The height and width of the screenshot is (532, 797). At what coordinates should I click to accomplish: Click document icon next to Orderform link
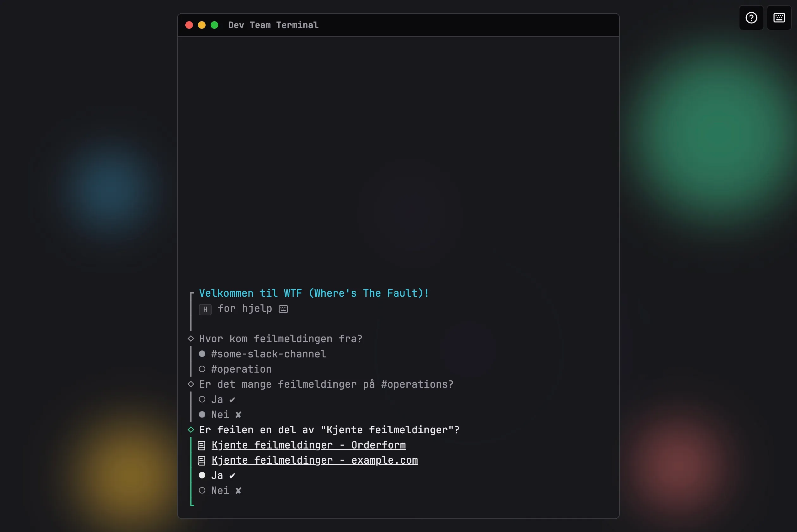click(x=201, y=445)
